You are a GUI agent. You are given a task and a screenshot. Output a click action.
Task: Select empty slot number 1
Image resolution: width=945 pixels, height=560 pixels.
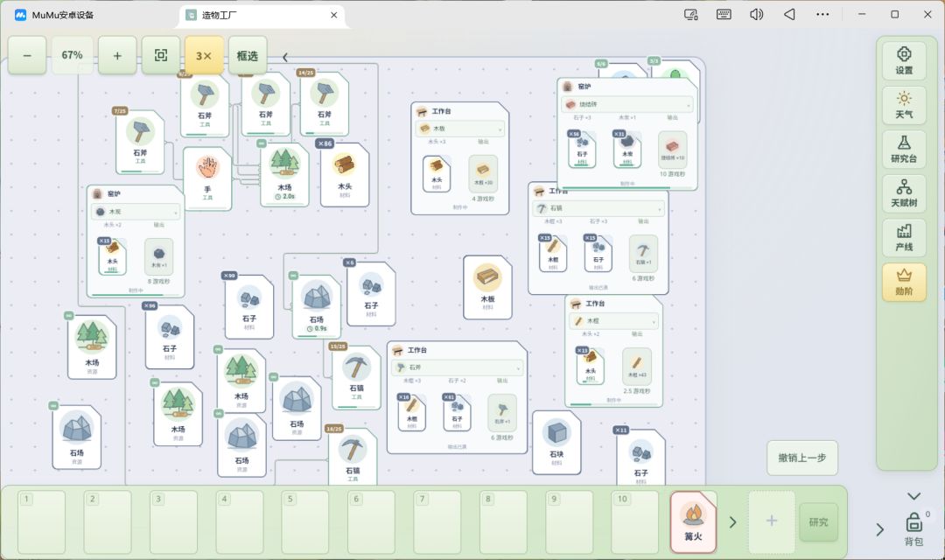coord(42,522)
